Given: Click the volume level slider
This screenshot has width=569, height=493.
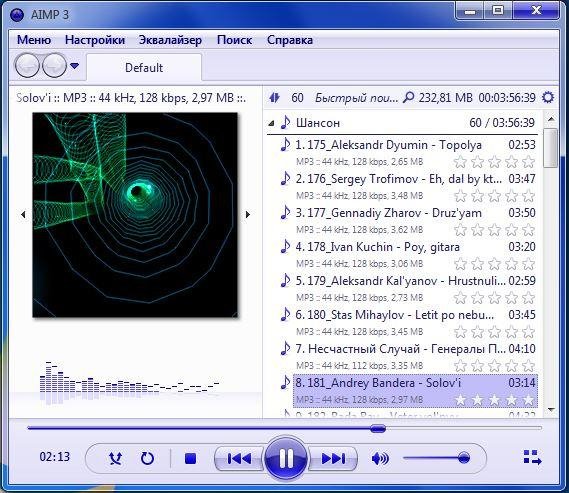Looking at the screenshot, I should pyautogui.click(x=437, y=458).
